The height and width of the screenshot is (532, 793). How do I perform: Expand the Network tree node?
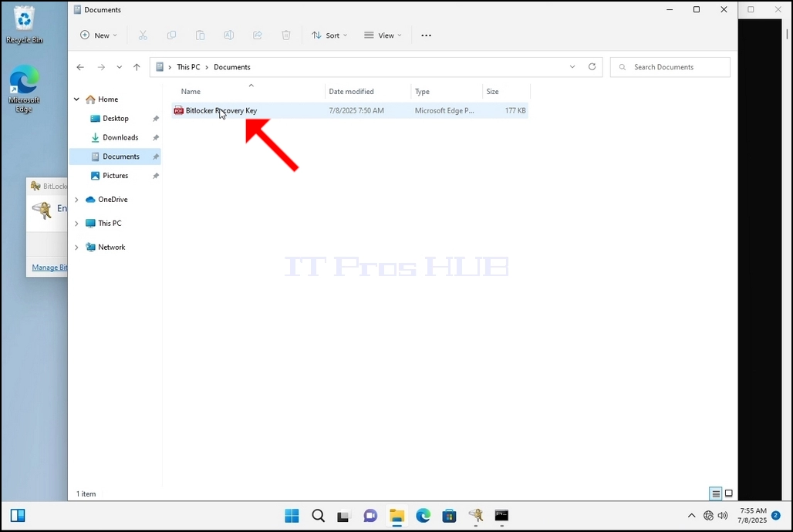pyautogui.click(x=76, y=247)
